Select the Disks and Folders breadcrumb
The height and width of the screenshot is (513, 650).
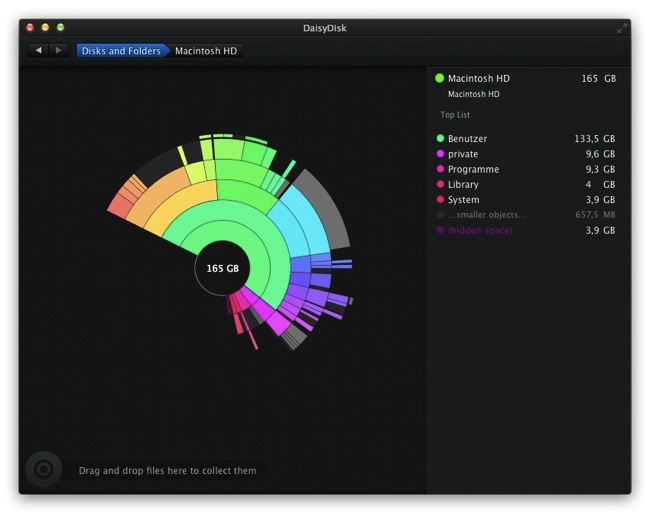pos(120,50)
